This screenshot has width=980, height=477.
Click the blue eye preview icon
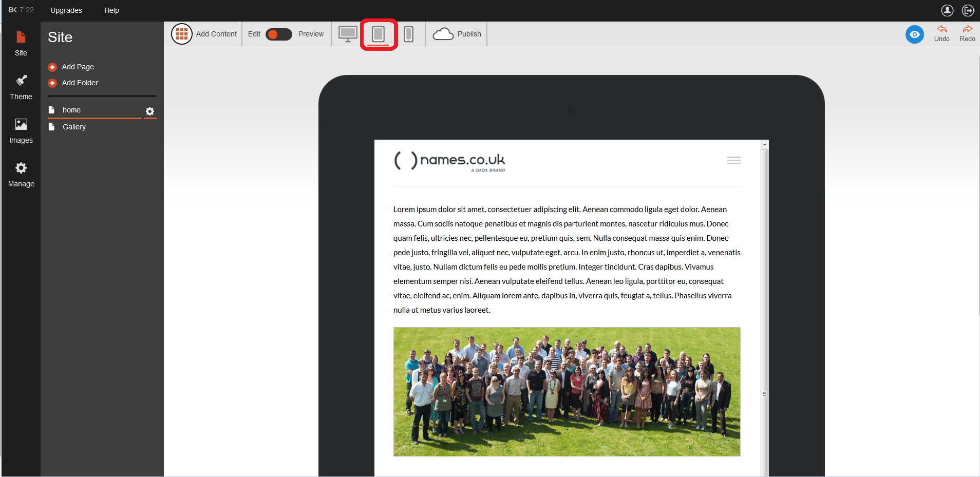coord(915,34)
